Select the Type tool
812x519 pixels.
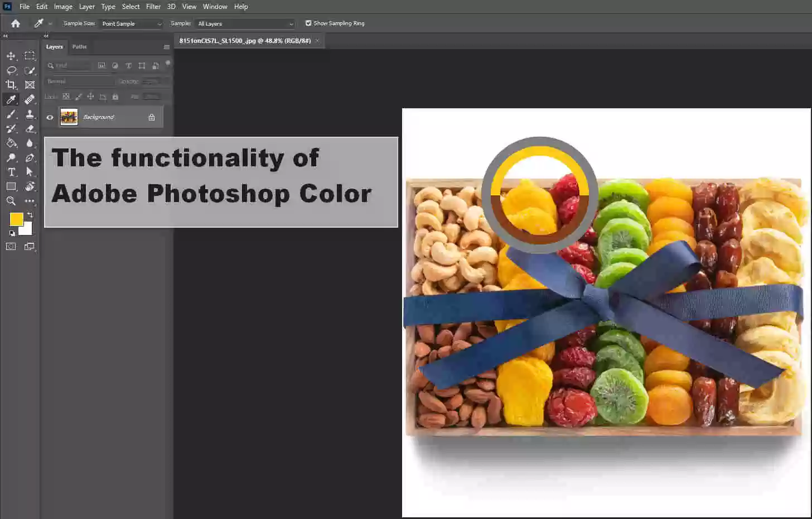tap(11, 172)
